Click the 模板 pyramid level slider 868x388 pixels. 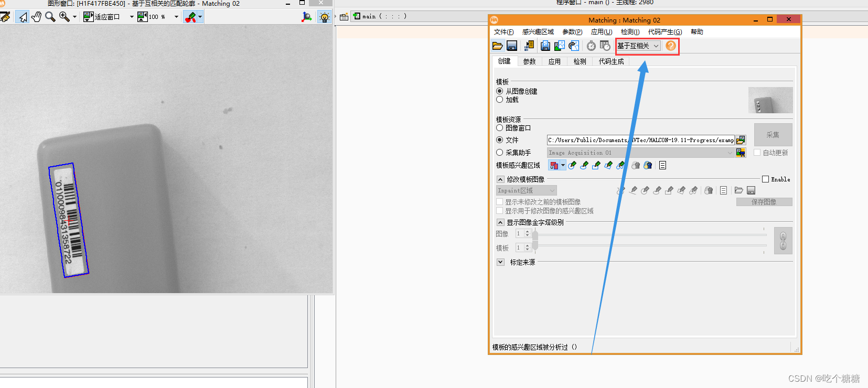tap(650, 245)
